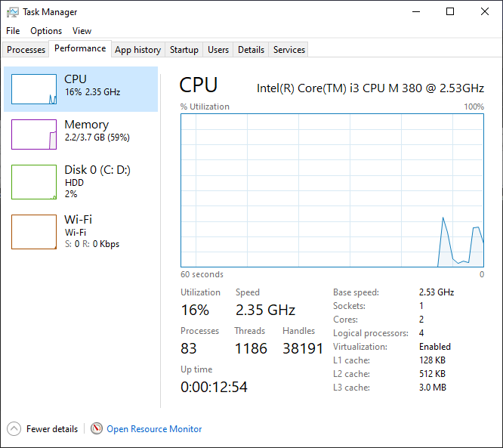The image size is (503, 448).
Task: Open the View menu
Action: point(82,31)
